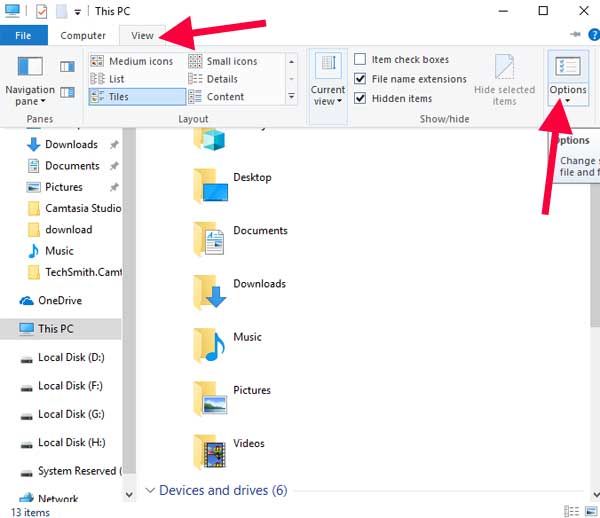Switch to the Computer ribbon tab
600x518 pixels.
coord(82,35)
